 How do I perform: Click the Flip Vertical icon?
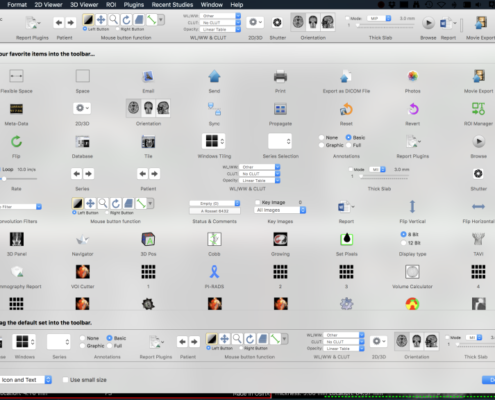(412, 207)
